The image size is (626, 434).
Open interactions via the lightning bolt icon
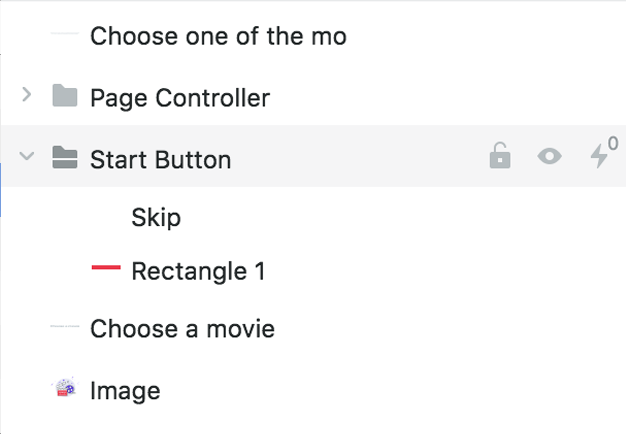click(x=599, y=156)
